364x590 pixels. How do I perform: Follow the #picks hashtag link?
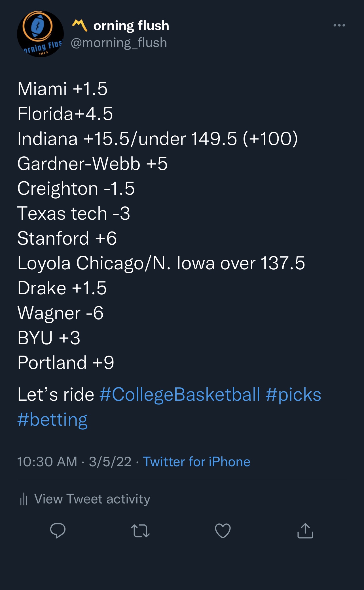pos(293,394)
